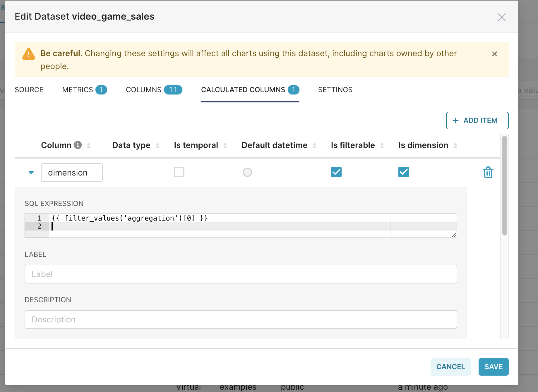Collapse the dimension column details

tap(31, 173)
